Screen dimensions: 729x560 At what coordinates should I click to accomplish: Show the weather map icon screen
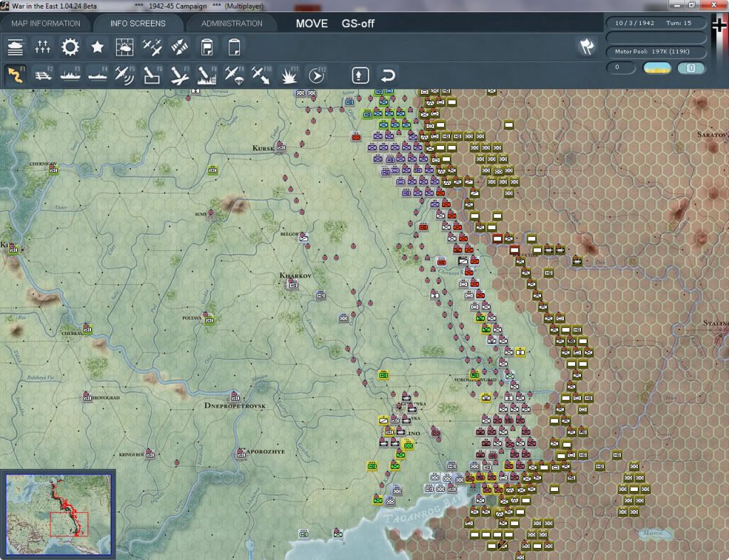coord(125,47)
